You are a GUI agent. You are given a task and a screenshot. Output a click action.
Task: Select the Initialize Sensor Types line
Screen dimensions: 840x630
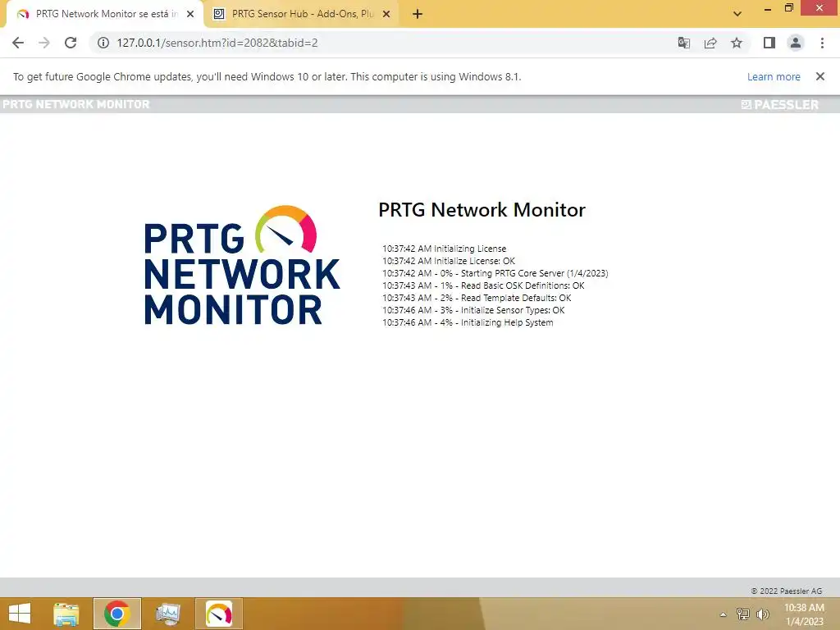[x=473, y=310]
